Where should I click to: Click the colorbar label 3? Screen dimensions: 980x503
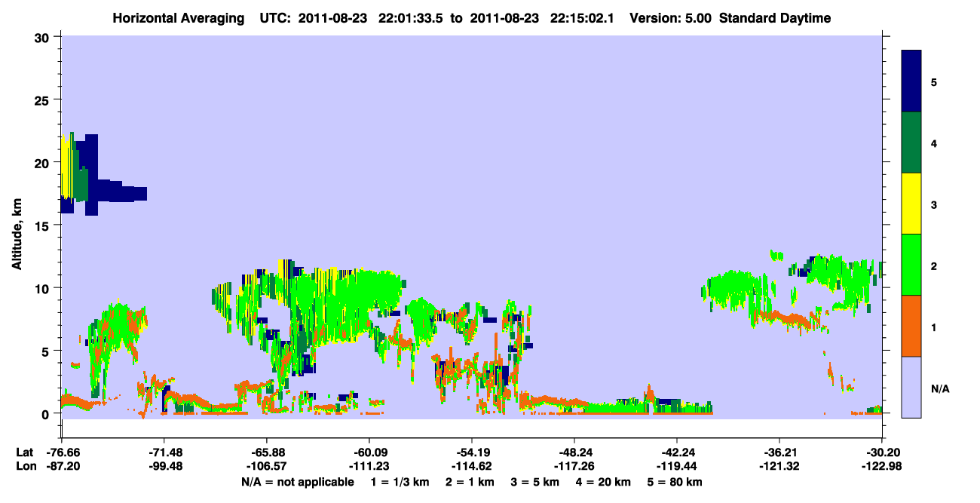point(934,204)
